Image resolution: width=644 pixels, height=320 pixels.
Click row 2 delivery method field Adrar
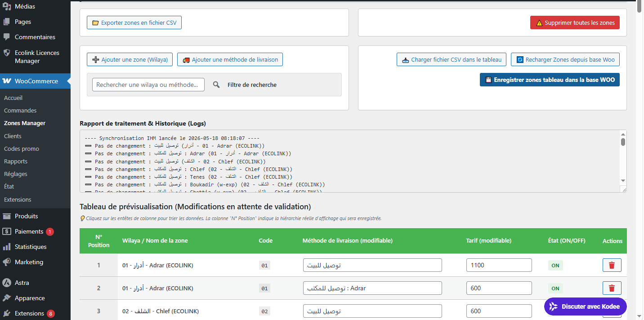(372, 288)
